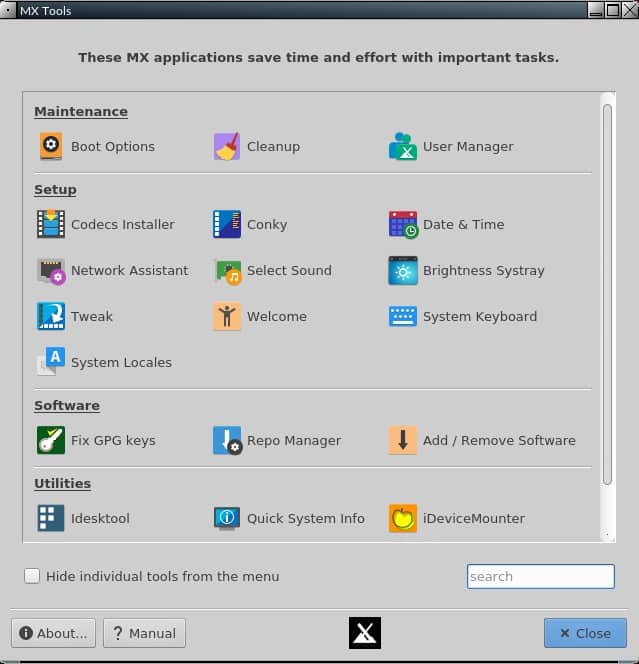Enable Hide individual tools from the menu

tap(32, 576)
